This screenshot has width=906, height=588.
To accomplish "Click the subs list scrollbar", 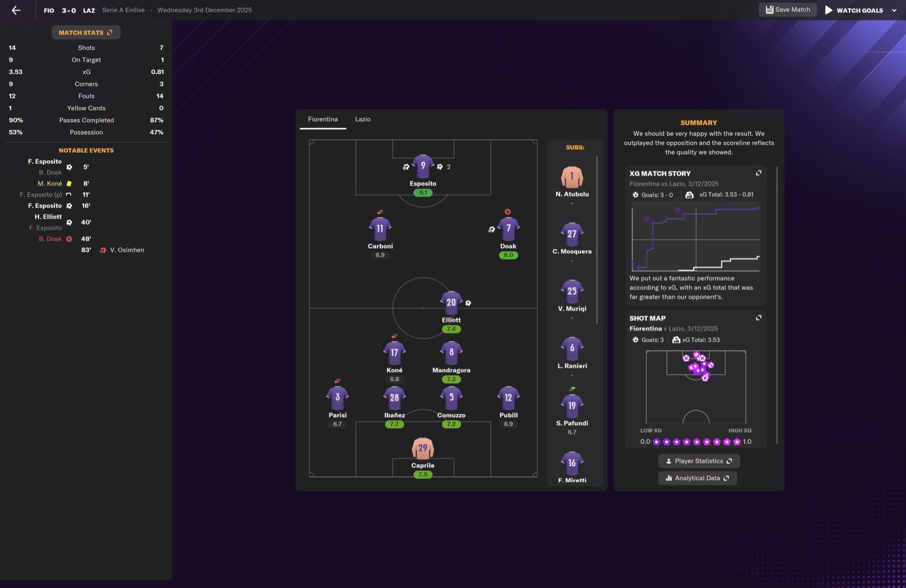I will [597, 240].
